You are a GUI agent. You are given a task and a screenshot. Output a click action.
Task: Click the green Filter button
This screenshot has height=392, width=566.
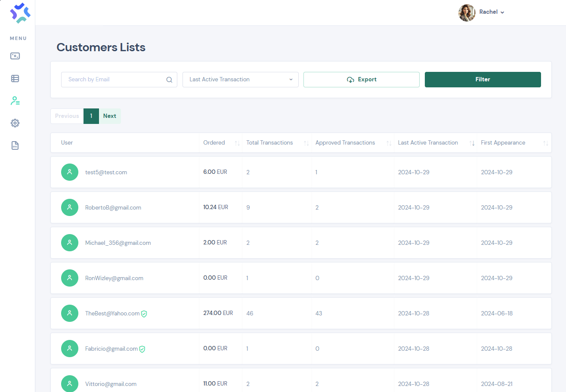483,80
